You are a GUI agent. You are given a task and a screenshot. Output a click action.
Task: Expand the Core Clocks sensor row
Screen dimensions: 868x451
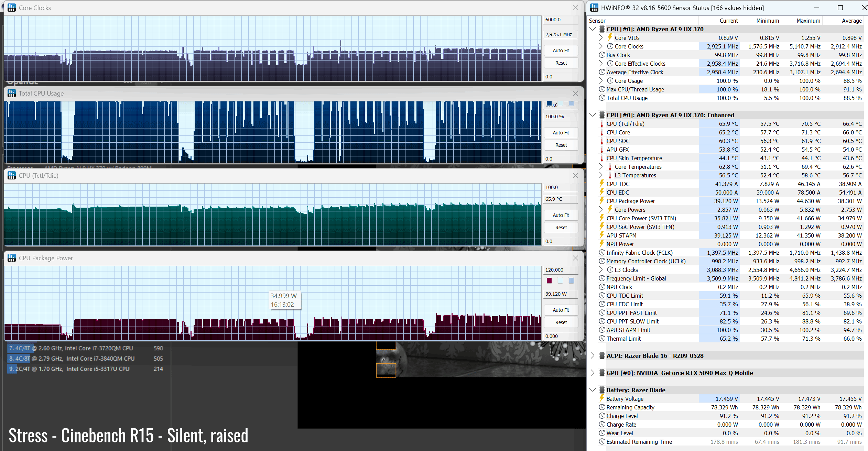[601, 46]
